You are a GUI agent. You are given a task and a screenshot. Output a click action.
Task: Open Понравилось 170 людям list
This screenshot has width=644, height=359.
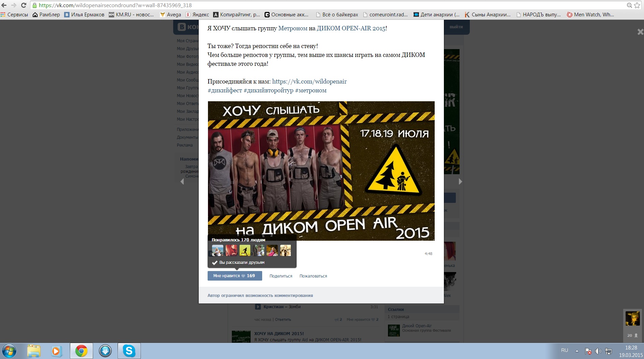238,240
